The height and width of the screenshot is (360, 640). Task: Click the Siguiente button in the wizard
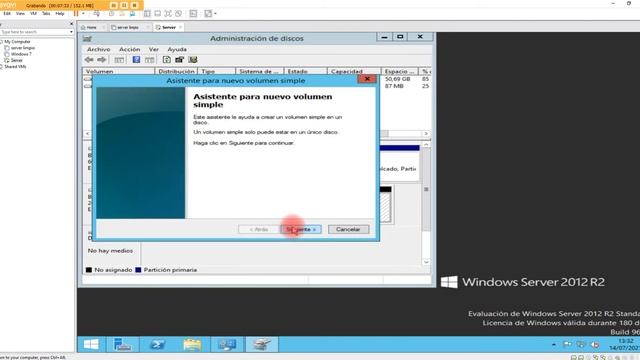pyautogui.click(x=301, y=229)
